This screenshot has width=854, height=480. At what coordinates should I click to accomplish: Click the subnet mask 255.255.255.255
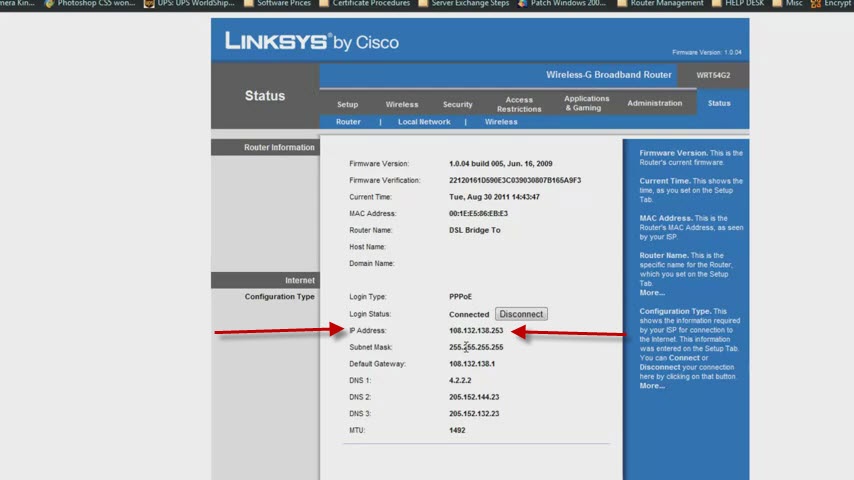476,347
